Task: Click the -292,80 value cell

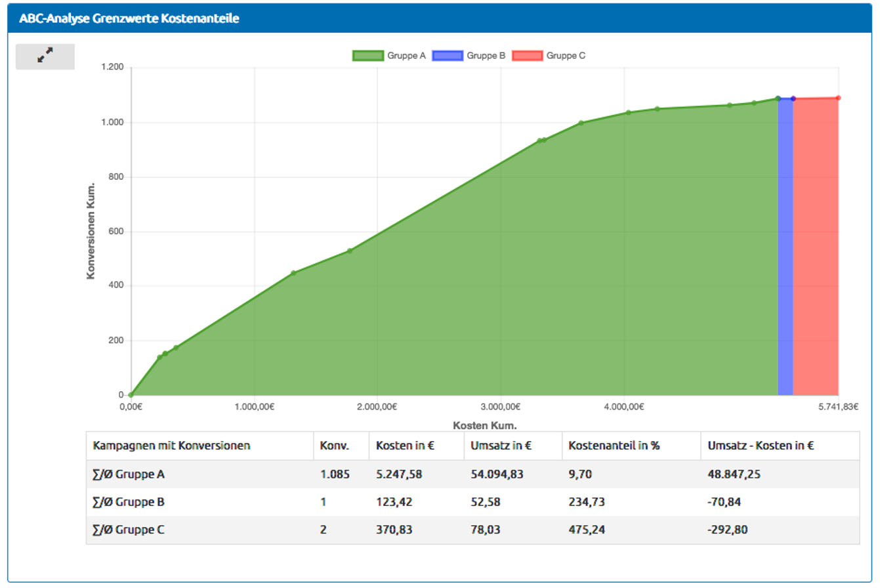Action: point(727,530)
